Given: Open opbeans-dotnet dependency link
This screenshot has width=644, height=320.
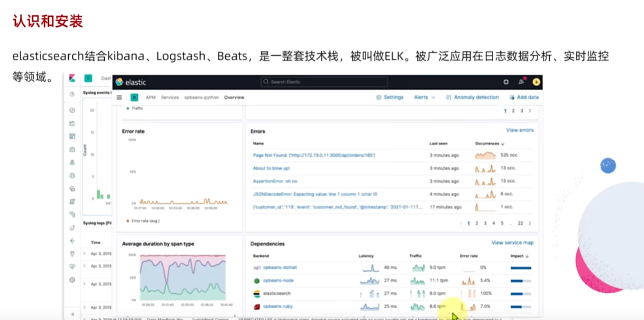Looking at the screenshot, I should [x=280, y=268].
